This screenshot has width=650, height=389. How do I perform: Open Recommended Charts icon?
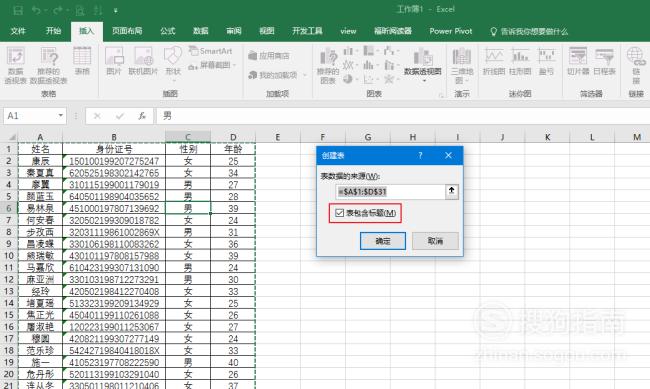[x=328, y=65]
